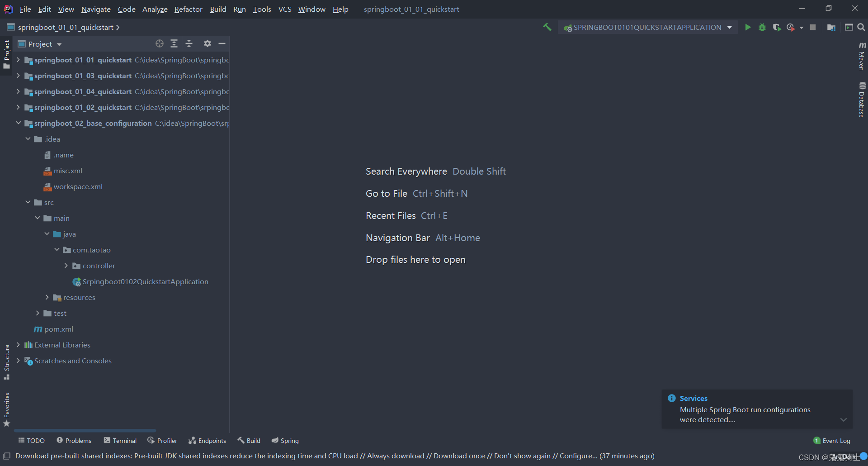Start Debug with the bug icon

(762, 28)
